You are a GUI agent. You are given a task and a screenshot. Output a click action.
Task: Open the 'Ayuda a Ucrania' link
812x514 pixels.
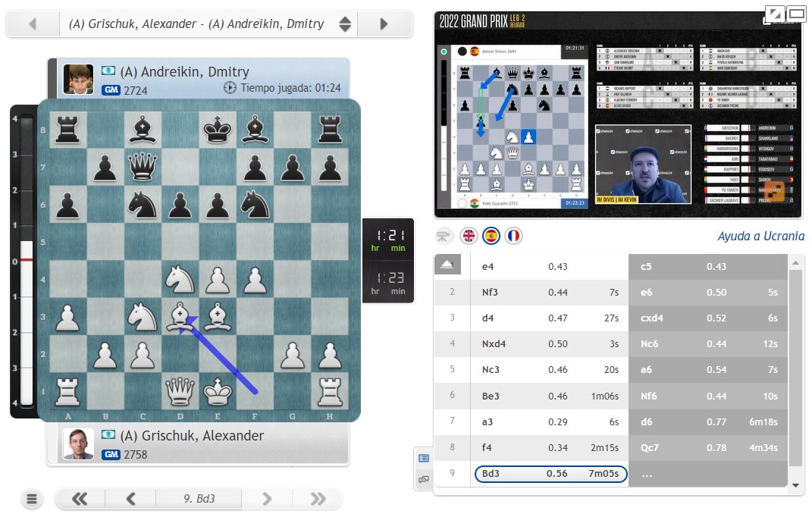coord(760,236)
